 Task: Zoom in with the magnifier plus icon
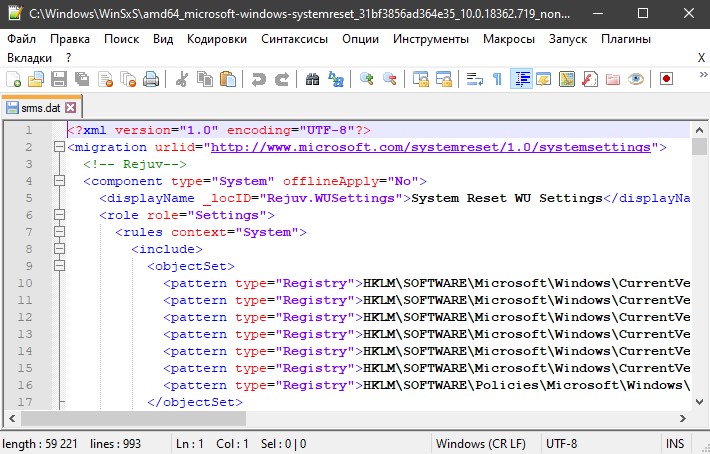click(366, 79)
